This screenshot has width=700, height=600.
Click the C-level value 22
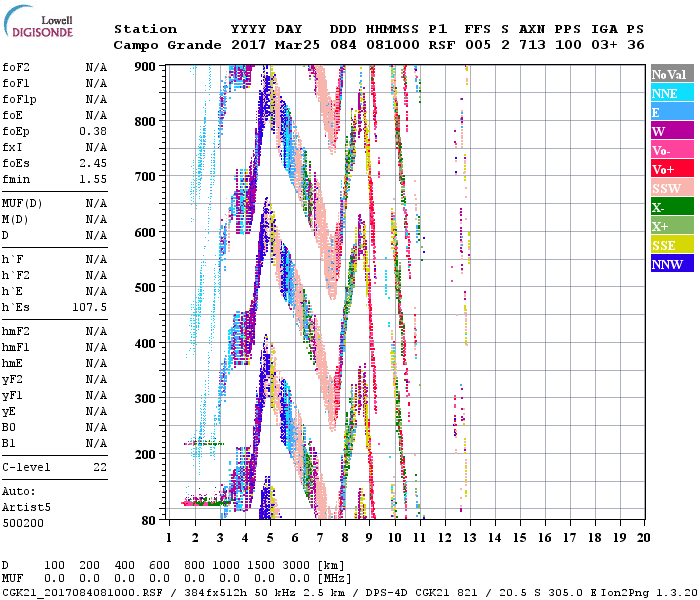point(100,467)
